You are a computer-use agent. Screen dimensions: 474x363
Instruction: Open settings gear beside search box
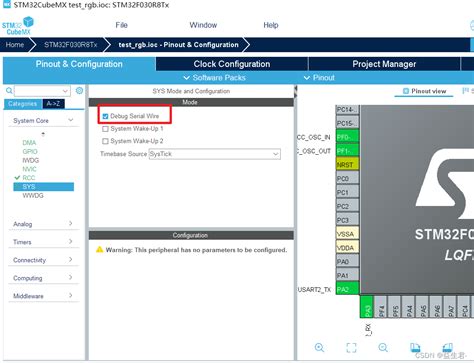(79, 90)
